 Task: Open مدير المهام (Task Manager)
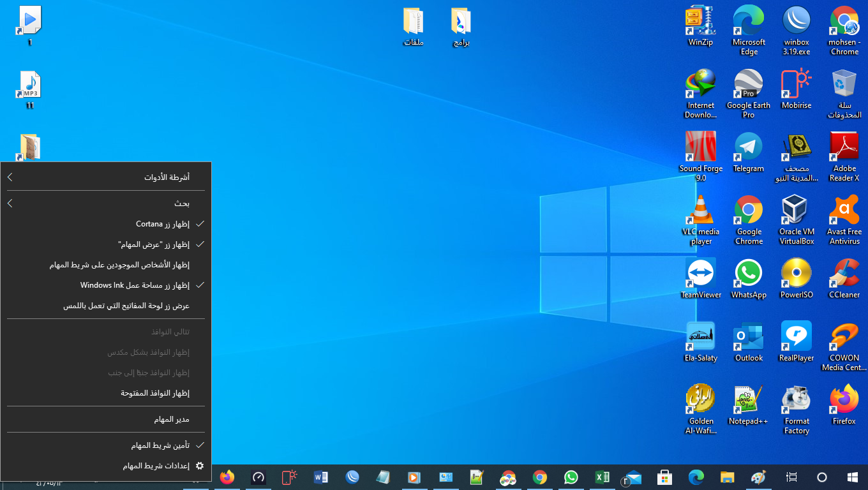tap(106, 419)
